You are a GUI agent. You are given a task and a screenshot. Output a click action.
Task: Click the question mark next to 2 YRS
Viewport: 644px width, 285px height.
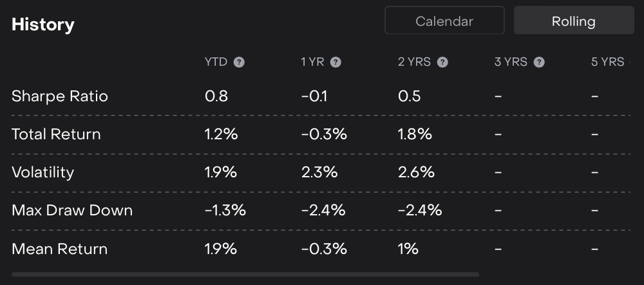point(442,63)
